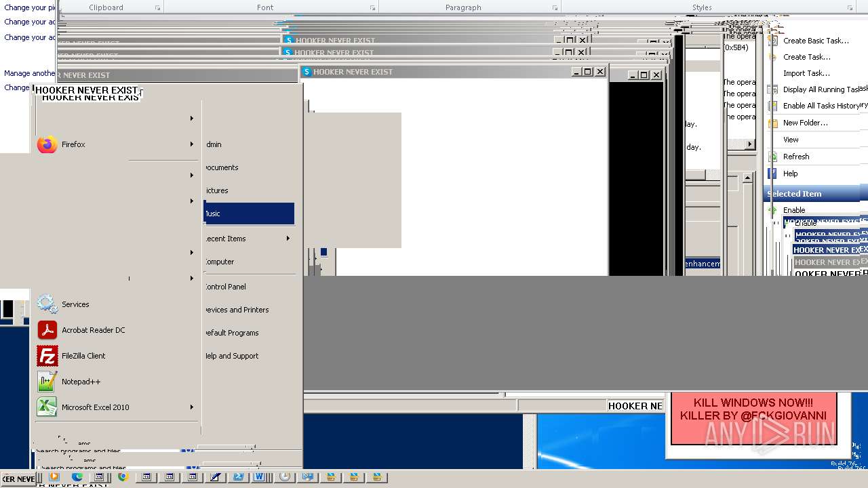
Task: Click the horizontal scrollbar right arrow in task history
Action: click(750, 144)
